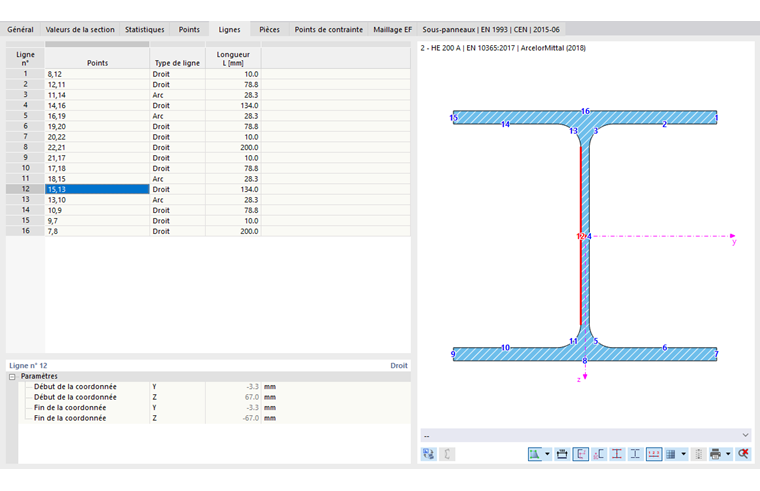This screenshot has height=491, width=760.
Task: Select the points cell '19,20'
Action: coord(97,127)
